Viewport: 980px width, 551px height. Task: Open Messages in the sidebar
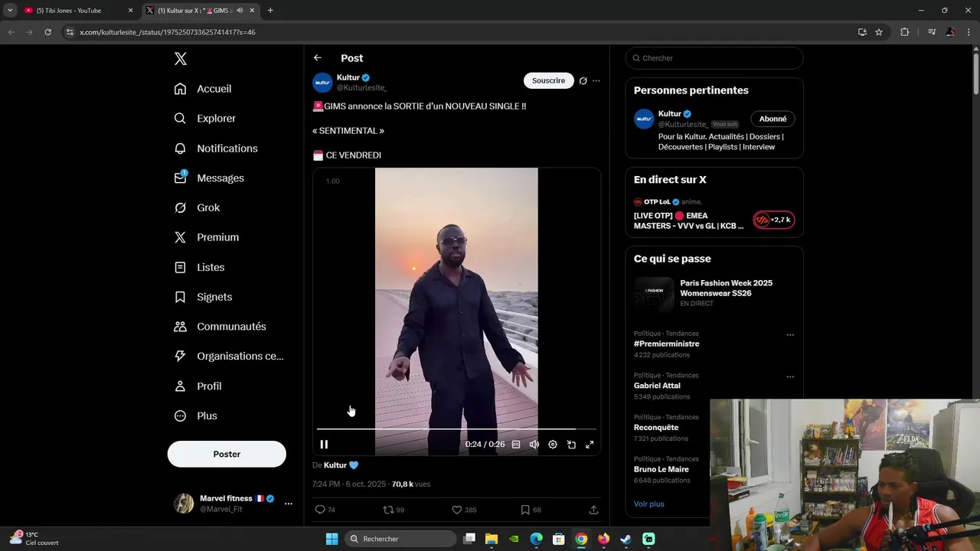(209, 178)
